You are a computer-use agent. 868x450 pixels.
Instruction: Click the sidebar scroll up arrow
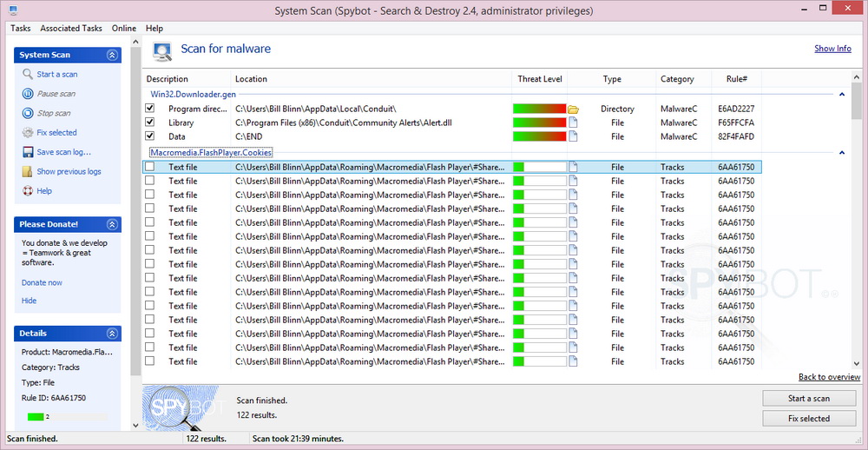(135, 42)
